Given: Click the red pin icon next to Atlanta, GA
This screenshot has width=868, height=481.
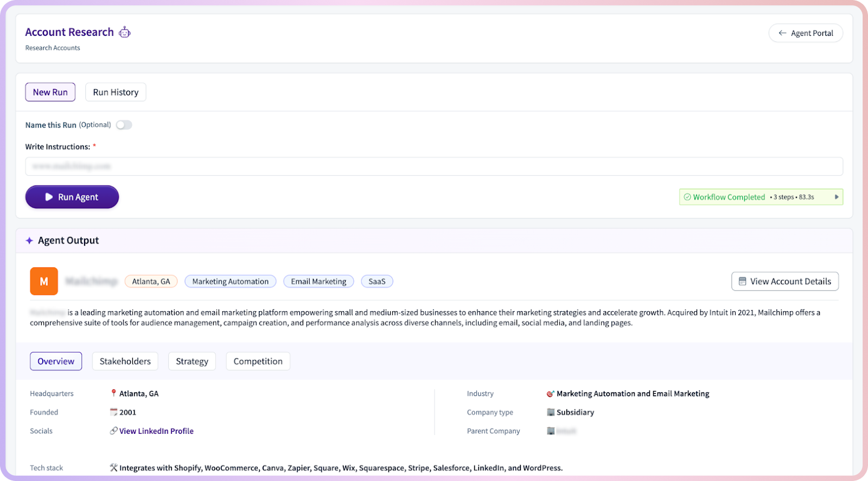Looking at the screenshot, I should 113,393.
